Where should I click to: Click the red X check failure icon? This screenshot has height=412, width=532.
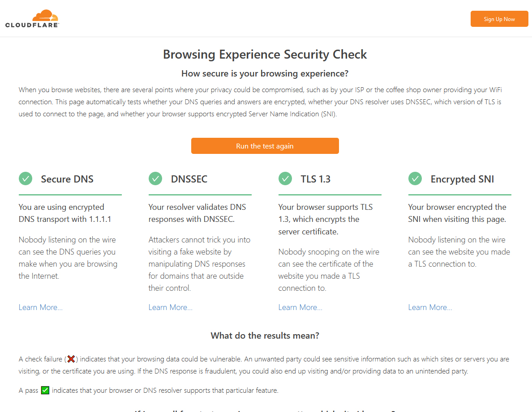71,359
